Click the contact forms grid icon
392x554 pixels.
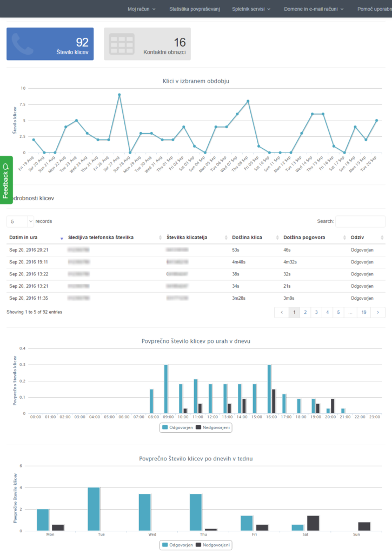(x=122, y=44)
